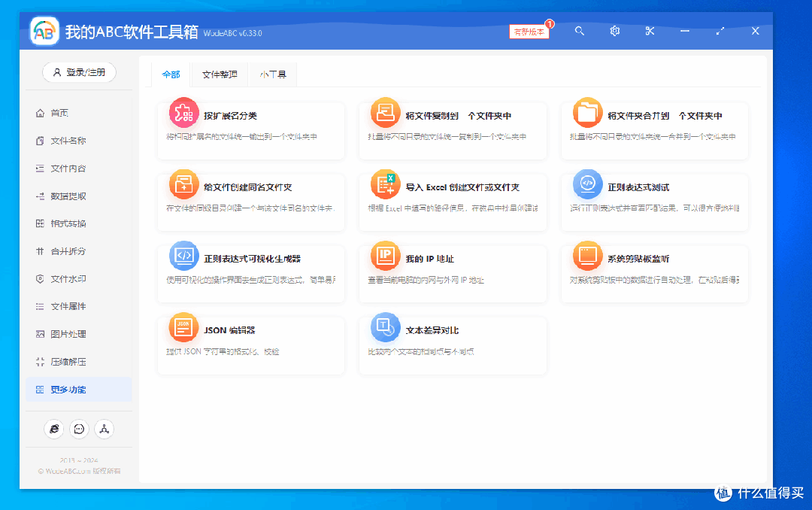This screenshot has height=510, width=812.
Task: Click the search magnifier icon in title bar
Action: (x=580, y=31)
